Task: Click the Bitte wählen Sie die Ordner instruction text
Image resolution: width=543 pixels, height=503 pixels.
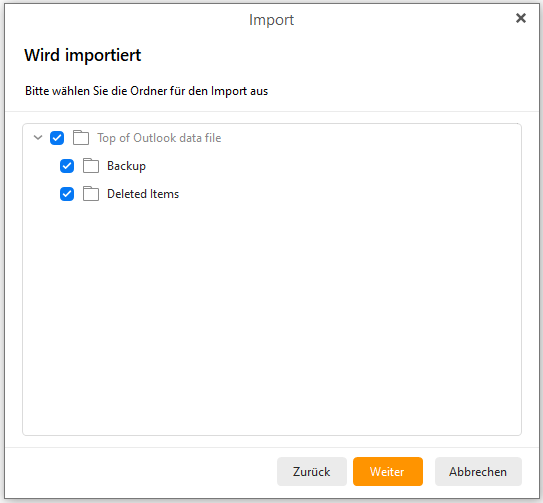Action: coord(146,91)
